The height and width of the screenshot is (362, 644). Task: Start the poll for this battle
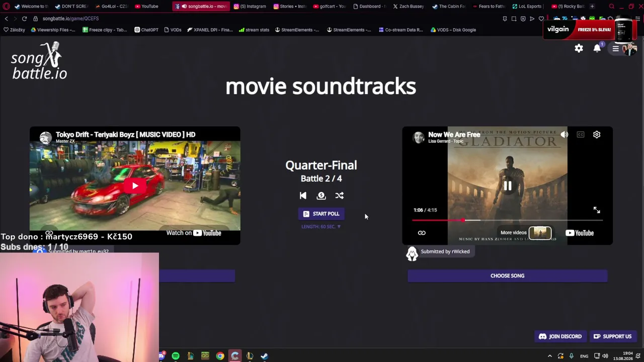coord(321,214)
